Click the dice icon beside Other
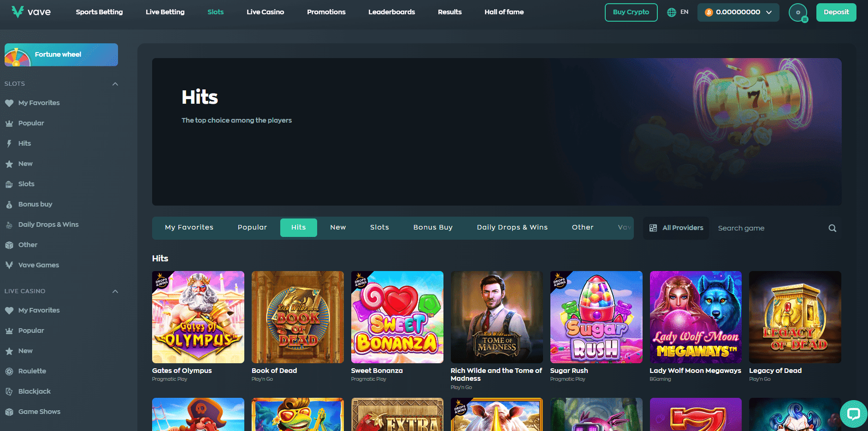Image resolution: width=868 pixels, height=431 pixels. [9, 245]
